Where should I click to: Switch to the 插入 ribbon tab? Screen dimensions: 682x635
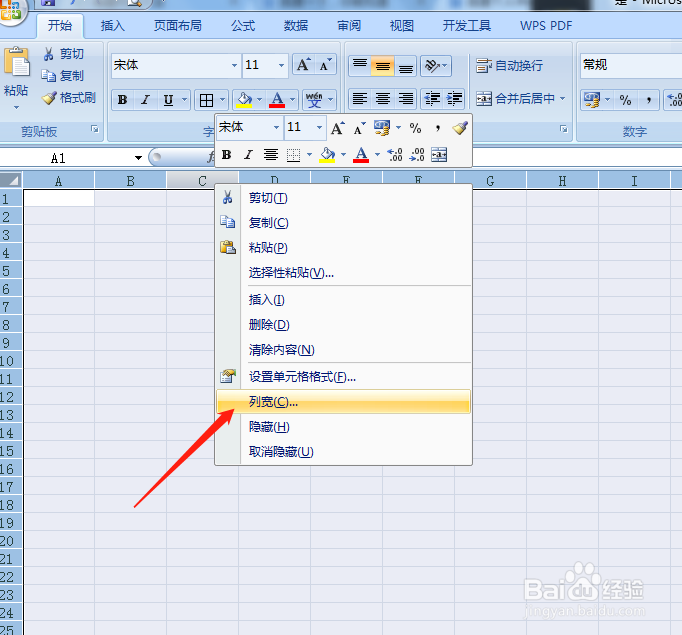point(113,26)
